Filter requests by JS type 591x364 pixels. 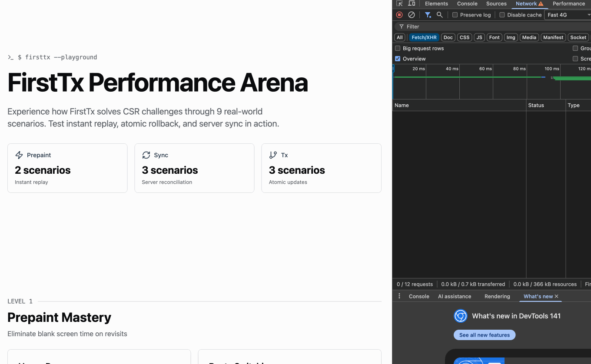[x=479, y=37]
